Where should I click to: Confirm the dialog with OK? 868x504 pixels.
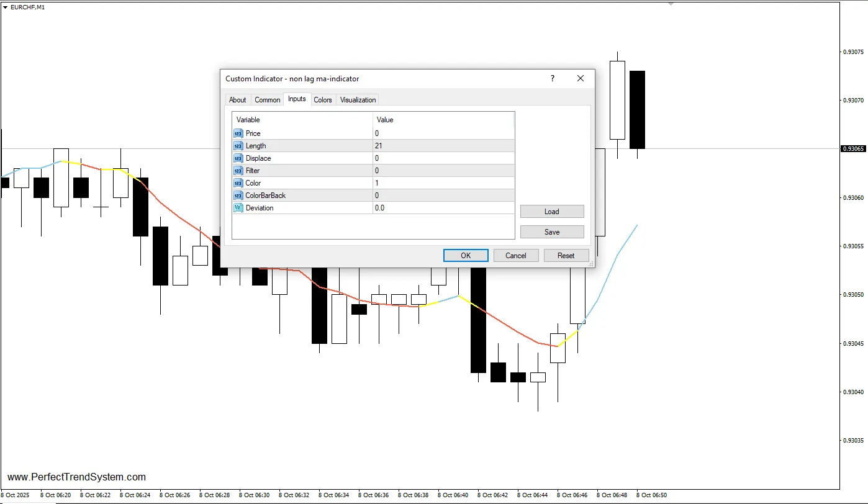click(x=465, y=256)
